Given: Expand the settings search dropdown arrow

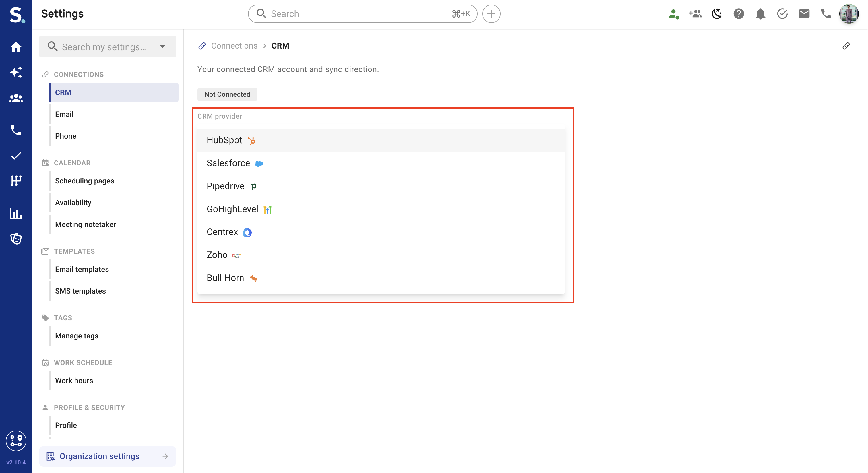Looking at the screenshot, I should click(162, 46).
